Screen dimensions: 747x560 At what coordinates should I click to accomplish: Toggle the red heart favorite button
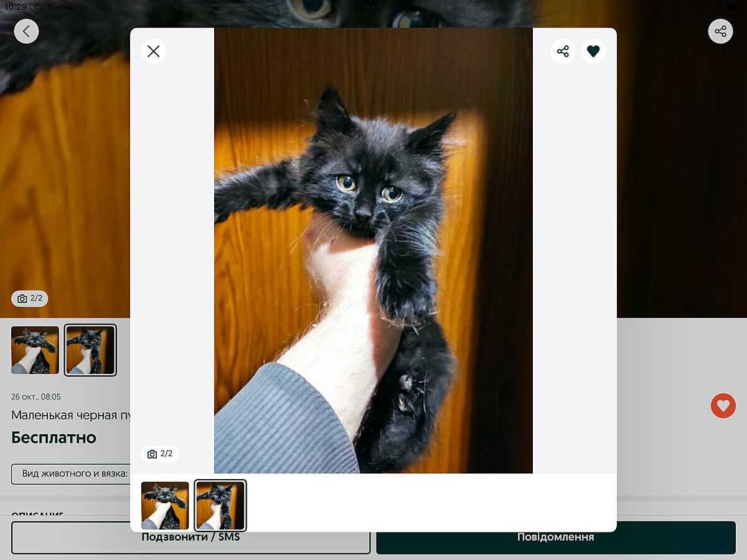click(723, 406)
